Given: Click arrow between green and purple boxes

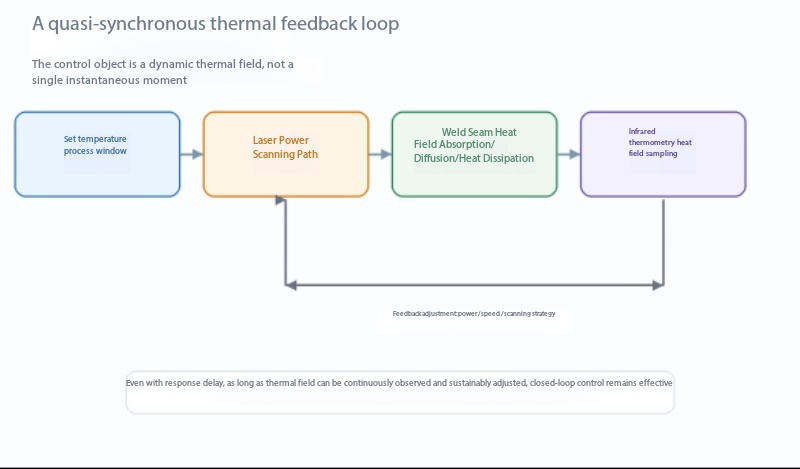Looking at the screenshot, I should coord(569,154).
